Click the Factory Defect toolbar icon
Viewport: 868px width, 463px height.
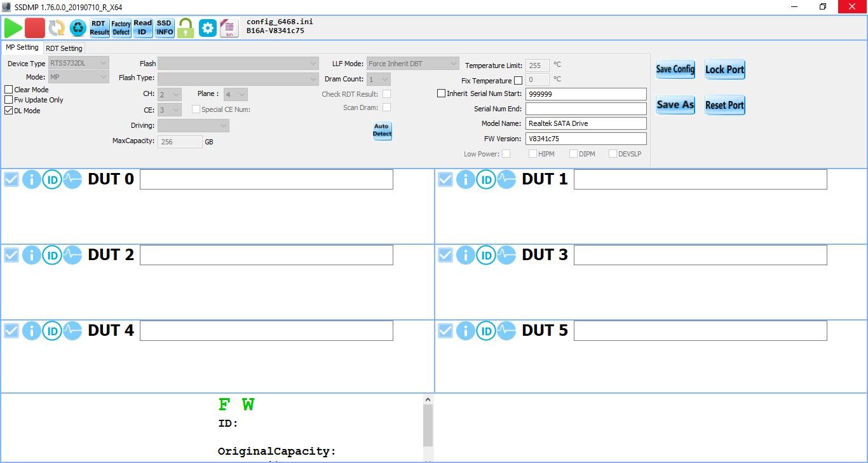pos(121,28)
